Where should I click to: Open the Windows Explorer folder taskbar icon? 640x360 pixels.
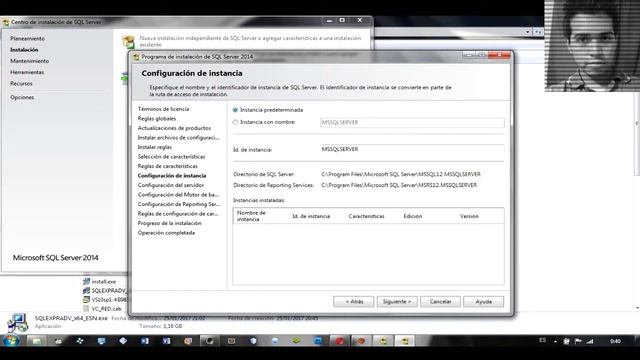tap(36, 341)
